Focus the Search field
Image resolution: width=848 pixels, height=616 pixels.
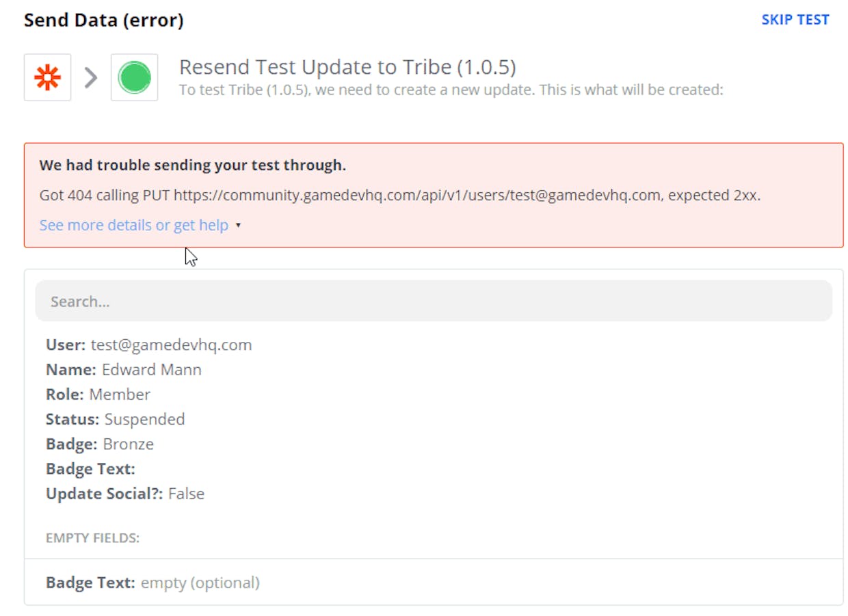pyautogui.click(x=434, y=301)
